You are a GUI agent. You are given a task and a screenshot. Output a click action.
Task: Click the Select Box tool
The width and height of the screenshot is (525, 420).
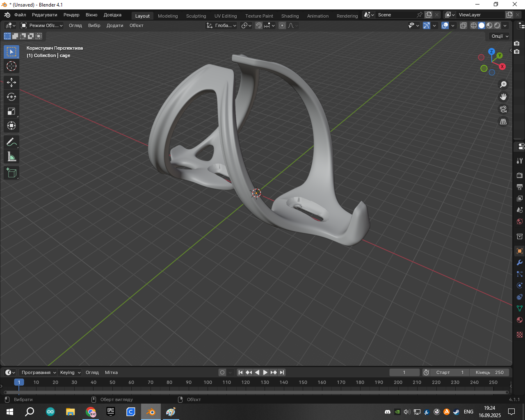[x=11, y=52]
